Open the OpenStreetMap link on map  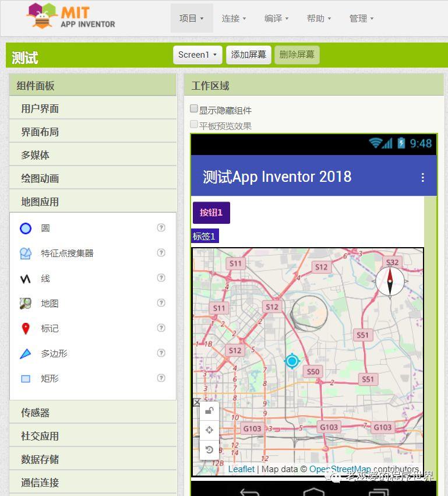340,469
